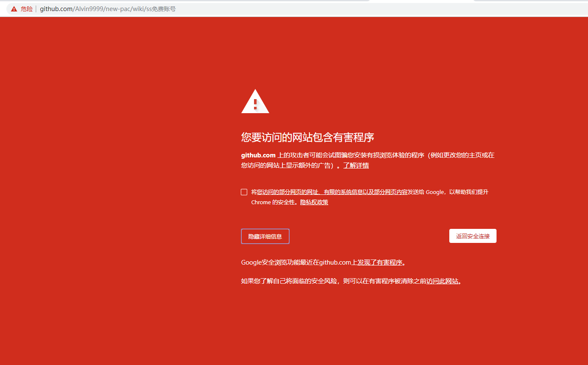Screen dimensions: 588x365
Task: Click the exclamation mark inside the warning triangle
Action: point(255,105)
